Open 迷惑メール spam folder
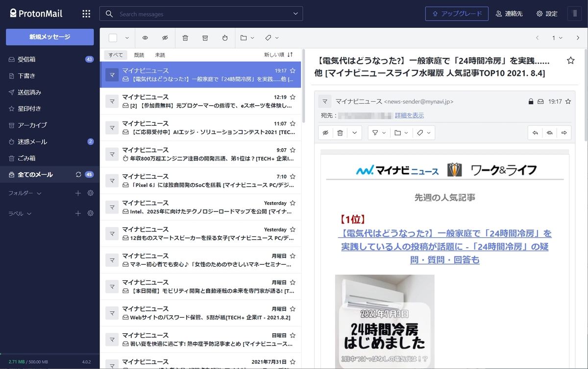This screenshot has width=588, height=369. tap(49, 142)
